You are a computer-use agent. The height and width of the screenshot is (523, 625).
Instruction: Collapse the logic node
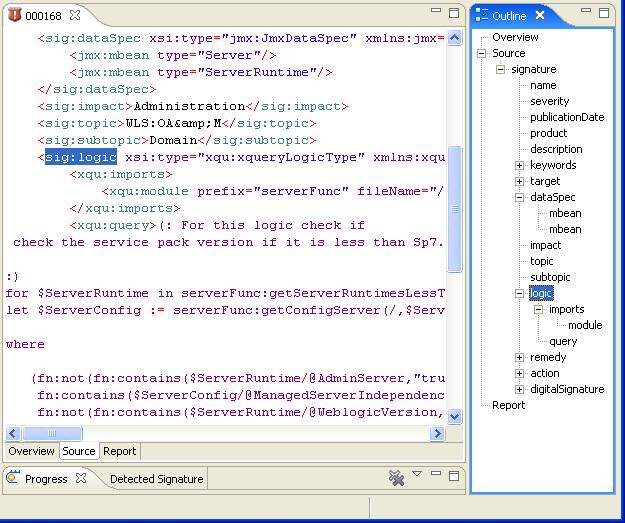point(519,293)
